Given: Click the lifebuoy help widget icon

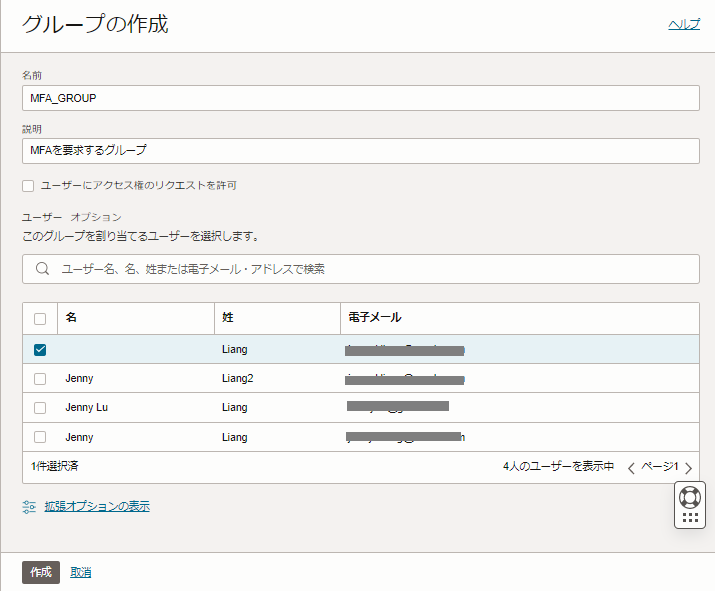Looking at the screenshot, I should point(690,497).
